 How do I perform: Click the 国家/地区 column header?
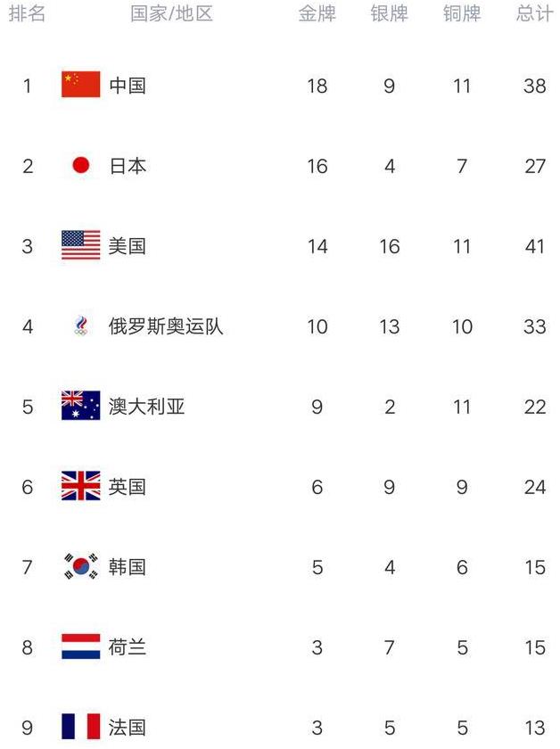pyautogui.click(x=171, y=14)
